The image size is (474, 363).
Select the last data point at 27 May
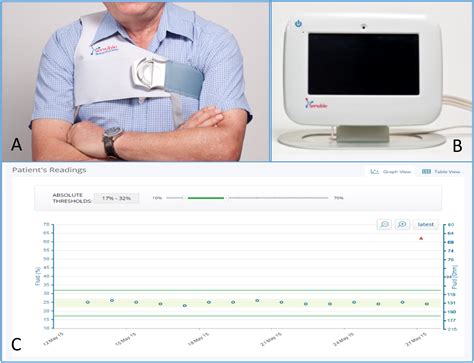point(427,304)
